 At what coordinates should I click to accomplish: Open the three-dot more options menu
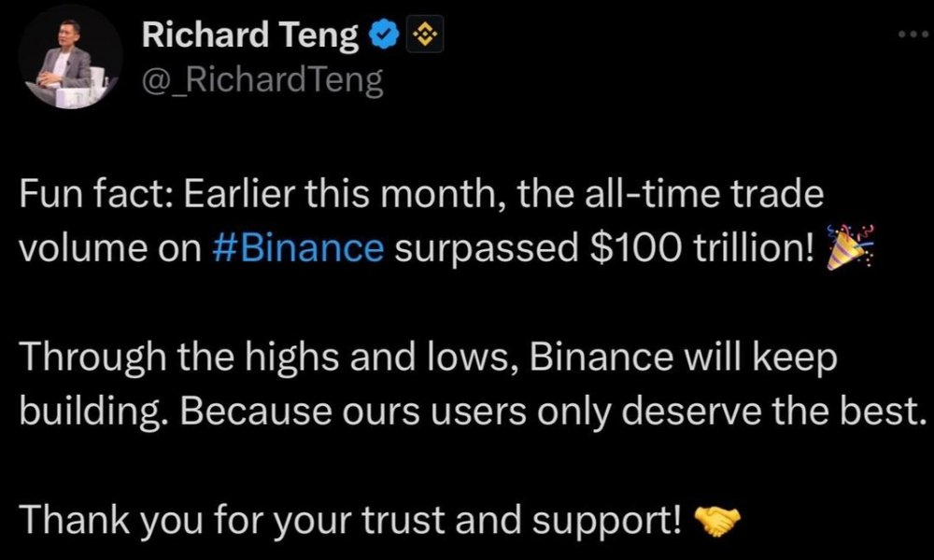point(909,35)
